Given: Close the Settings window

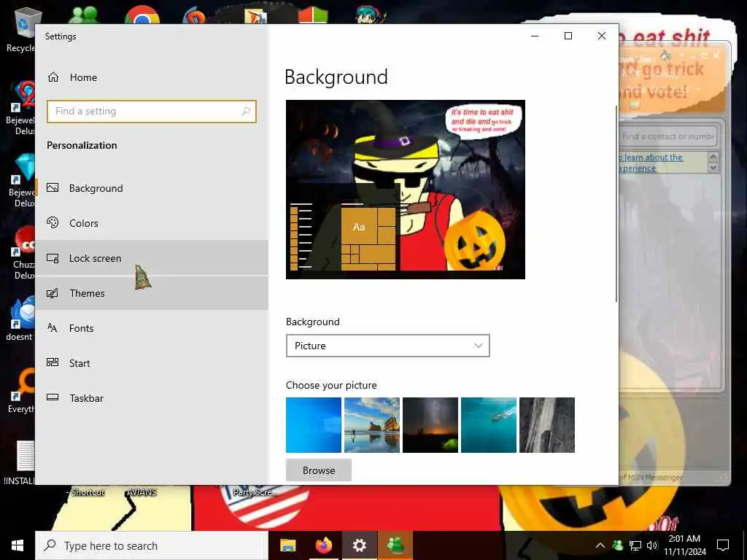Looking at the screenshot, I should tap(602, 36).
